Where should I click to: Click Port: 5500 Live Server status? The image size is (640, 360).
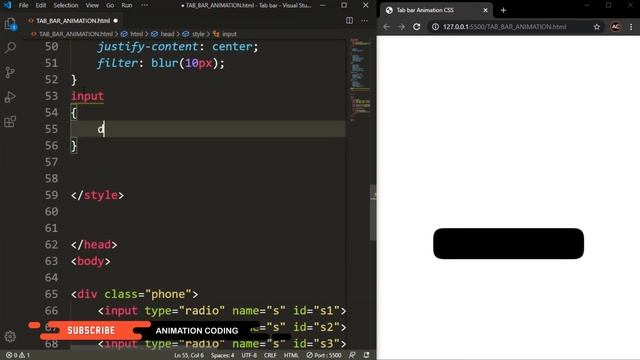(324, 355)
